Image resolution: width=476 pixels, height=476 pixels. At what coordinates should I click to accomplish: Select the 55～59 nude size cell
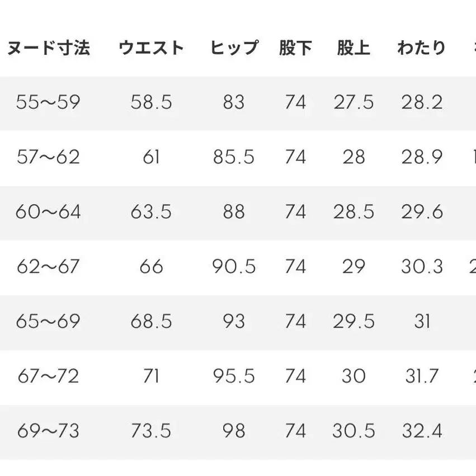(x=48, y=102)
